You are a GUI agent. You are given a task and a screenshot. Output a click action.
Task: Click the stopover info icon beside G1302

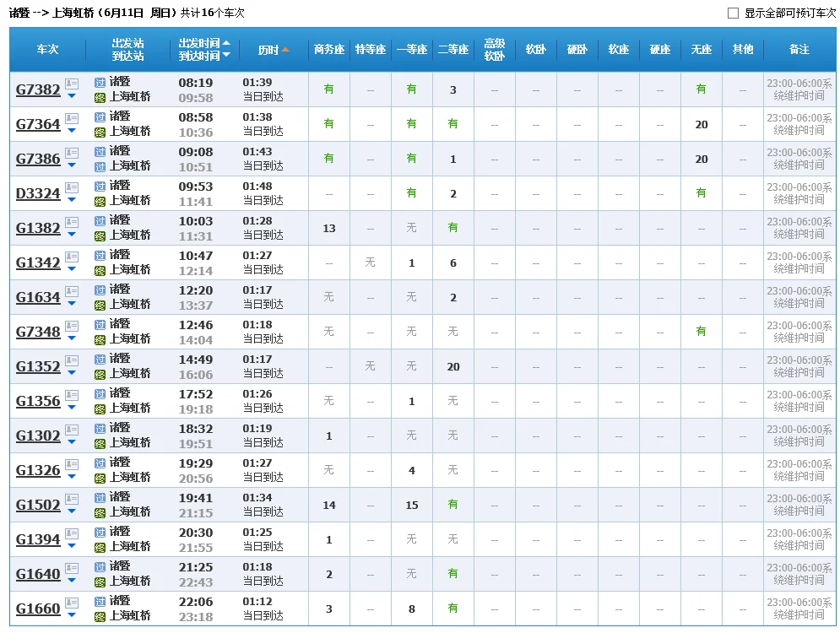[x=71, y=430]
